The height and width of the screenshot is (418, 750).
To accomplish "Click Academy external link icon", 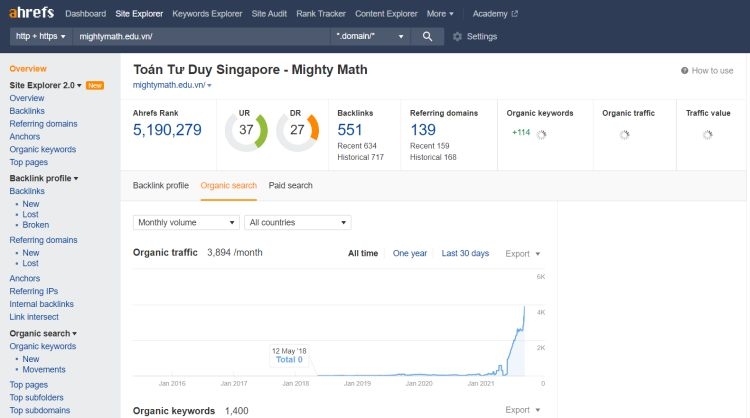I will tap(515, 14).
